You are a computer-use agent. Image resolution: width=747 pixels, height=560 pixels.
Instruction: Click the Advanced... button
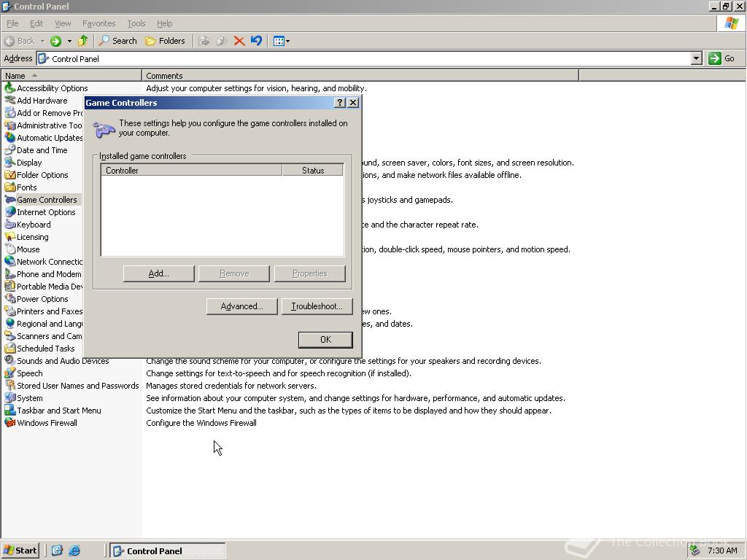[x=241, y=306]
